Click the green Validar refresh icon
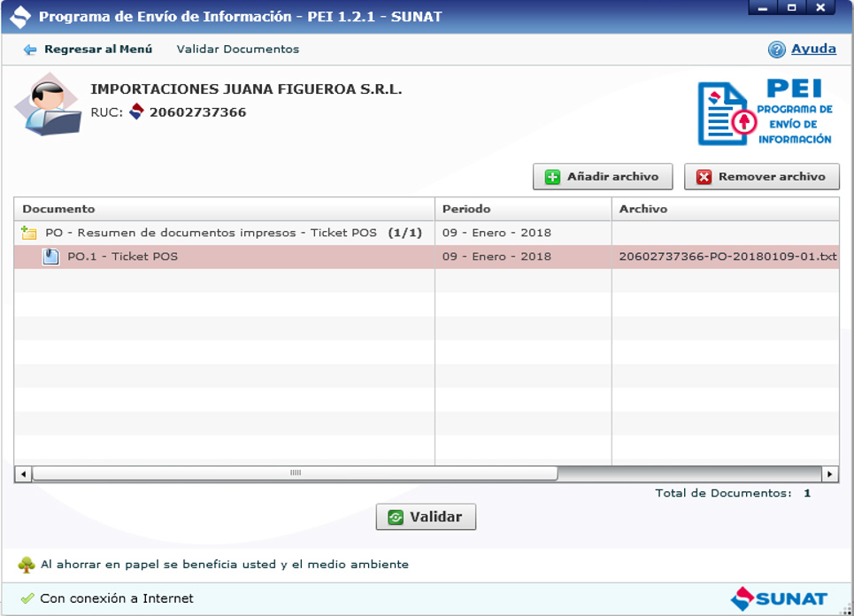854x616 pixels. click(395, 517)
